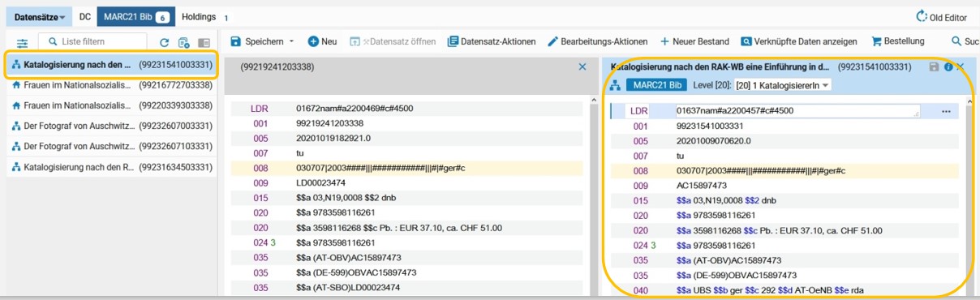
Task: Click the search magnifier icon in the toolbar
Action: (x=956, y=41)
